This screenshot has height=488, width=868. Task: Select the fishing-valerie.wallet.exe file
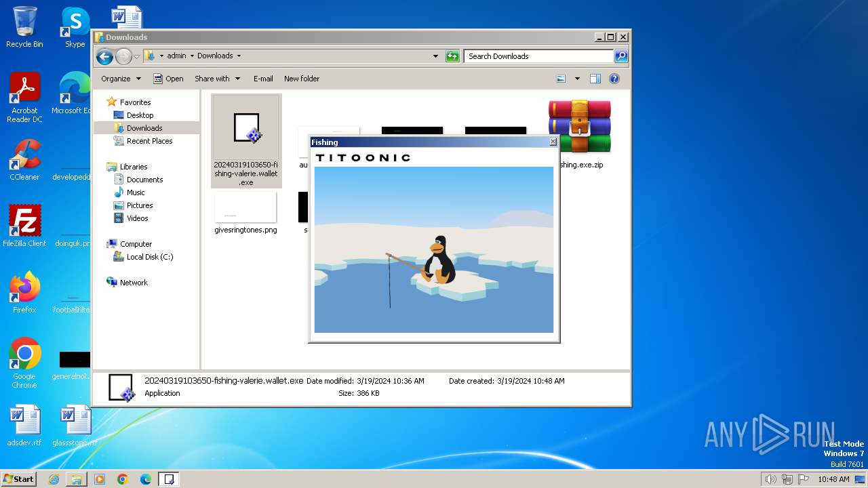coord(245,141)
